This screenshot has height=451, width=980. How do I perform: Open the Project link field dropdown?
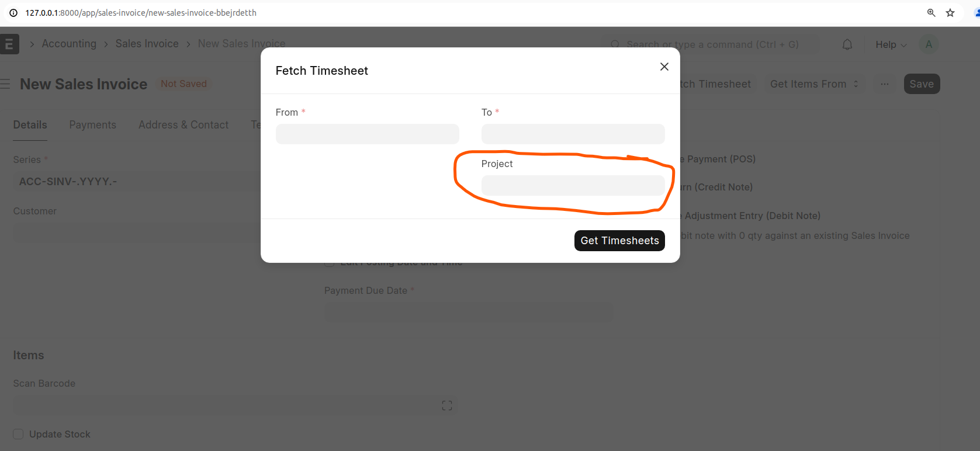573,185
